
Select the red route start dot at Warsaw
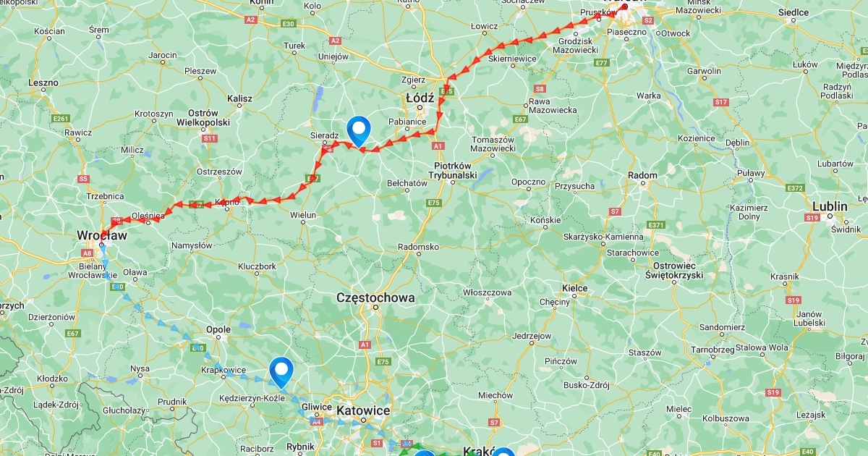(x=625, y=7)
